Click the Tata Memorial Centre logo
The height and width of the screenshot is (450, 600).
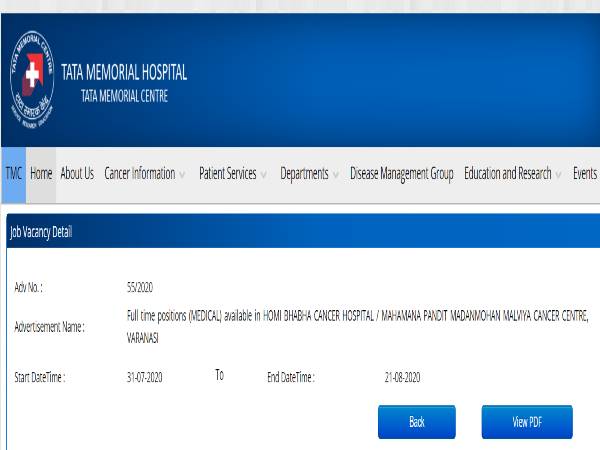32,80
